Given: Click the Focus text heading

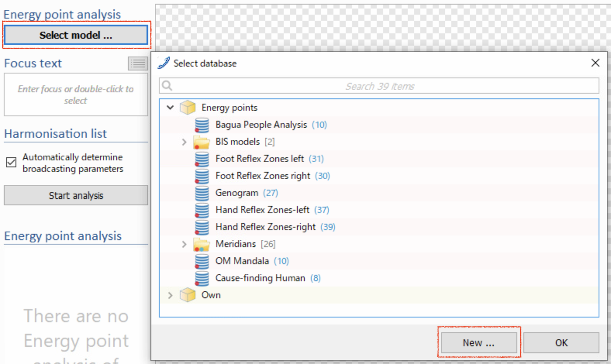Looking at the screenshot, I should (33, 63).
